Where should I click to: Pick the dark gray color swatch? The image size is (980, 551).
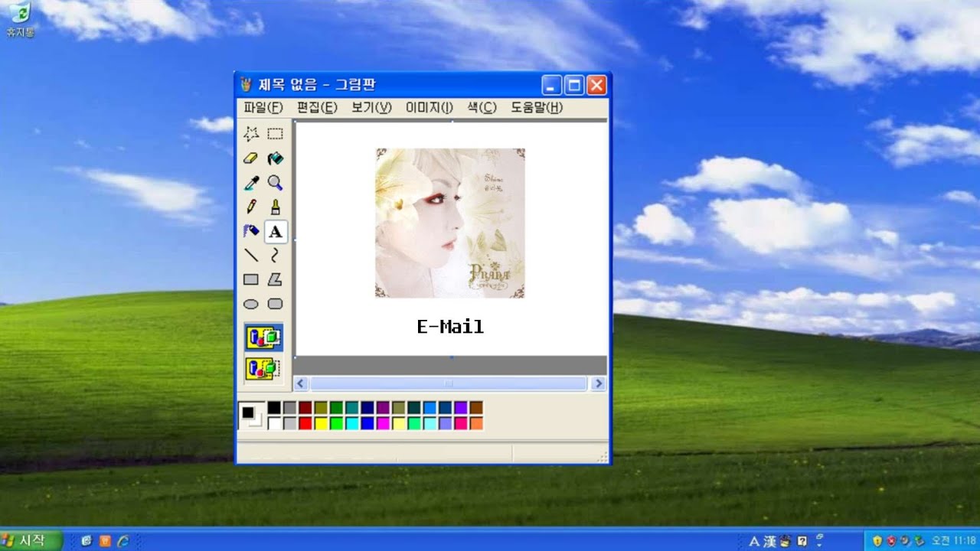(289, 408)
